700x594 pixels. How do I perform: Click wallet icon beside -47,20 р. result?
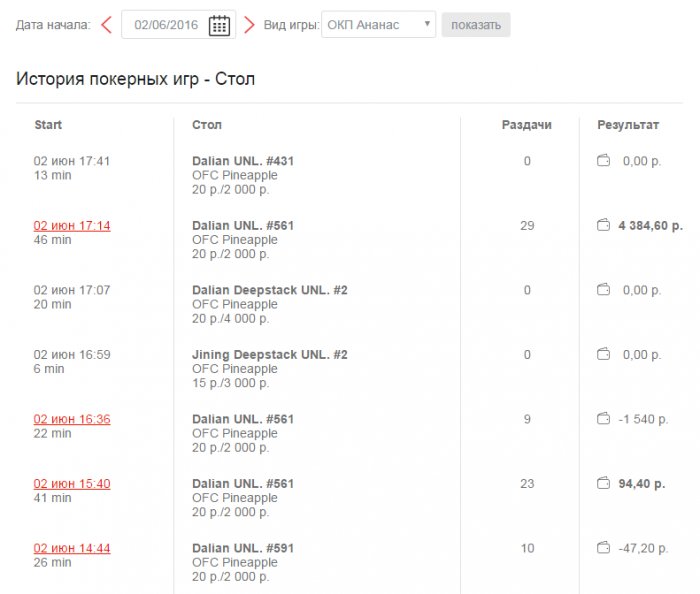[603, 548]
